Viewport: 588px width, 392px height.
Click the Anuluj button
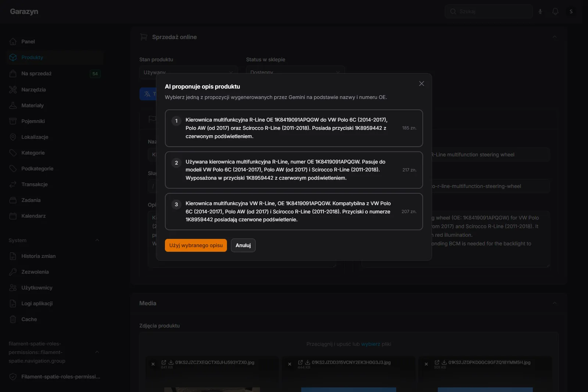point(243,245)
